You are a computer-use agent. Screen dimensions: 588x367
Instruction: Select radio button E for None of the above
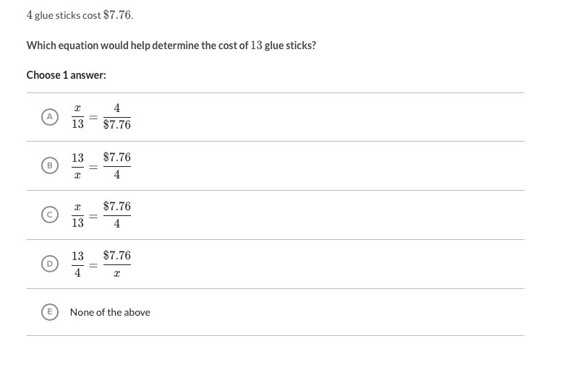(50, 312)
